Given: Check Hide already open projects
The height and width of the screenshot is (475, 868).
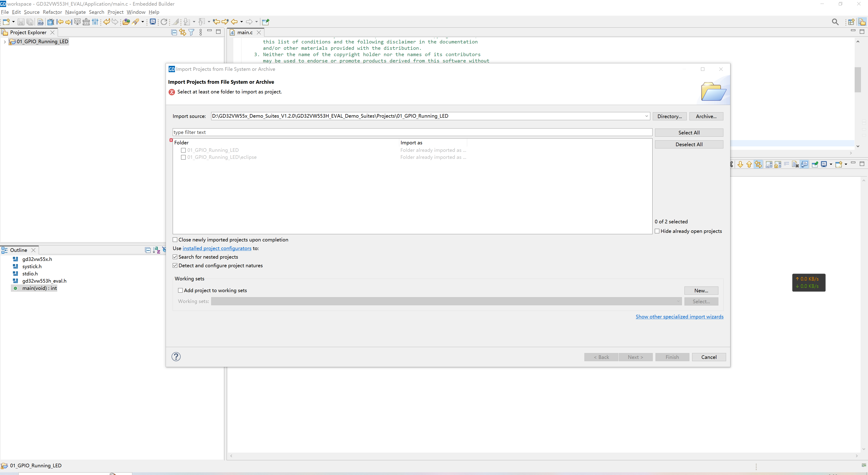Looking at the screenshot, I should click(x=657, y=231).
